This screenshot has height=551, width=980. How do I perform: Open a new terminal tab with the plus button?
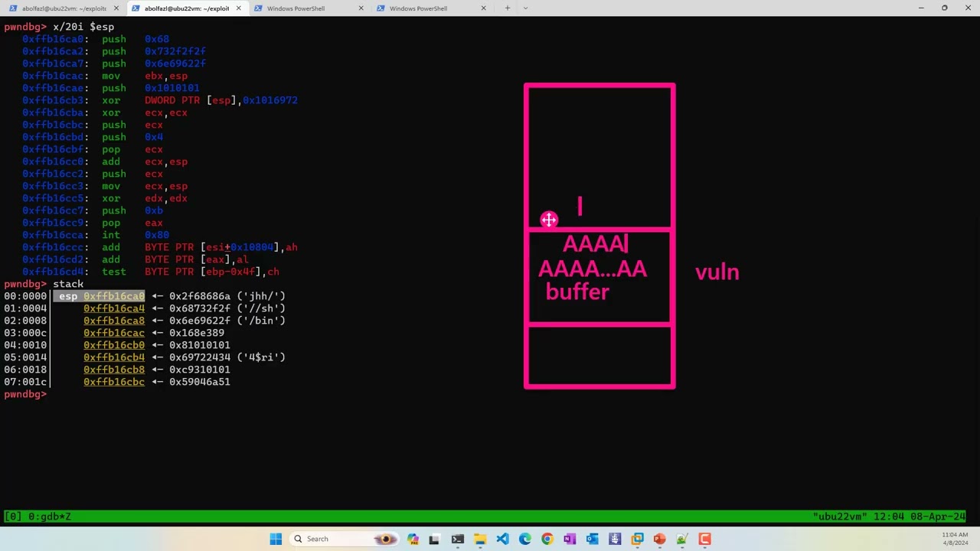click(507, 8)
